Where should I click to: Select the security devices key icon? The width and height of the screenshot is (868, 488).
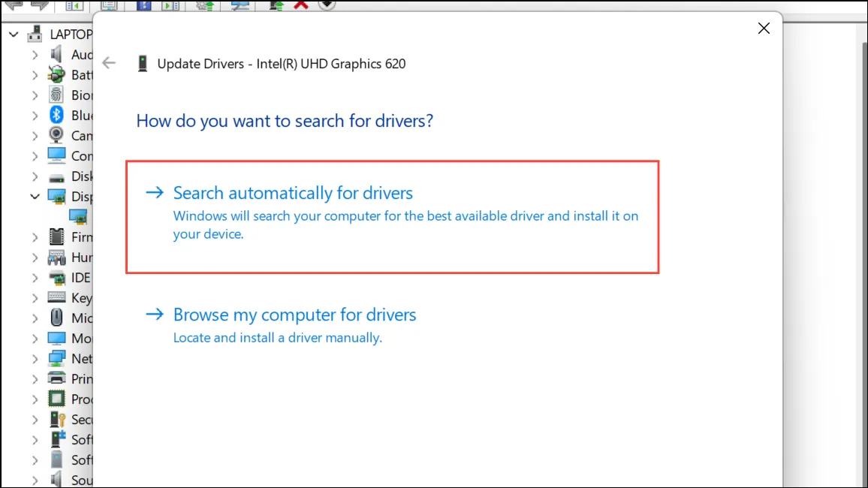click(x=57, y=420)
